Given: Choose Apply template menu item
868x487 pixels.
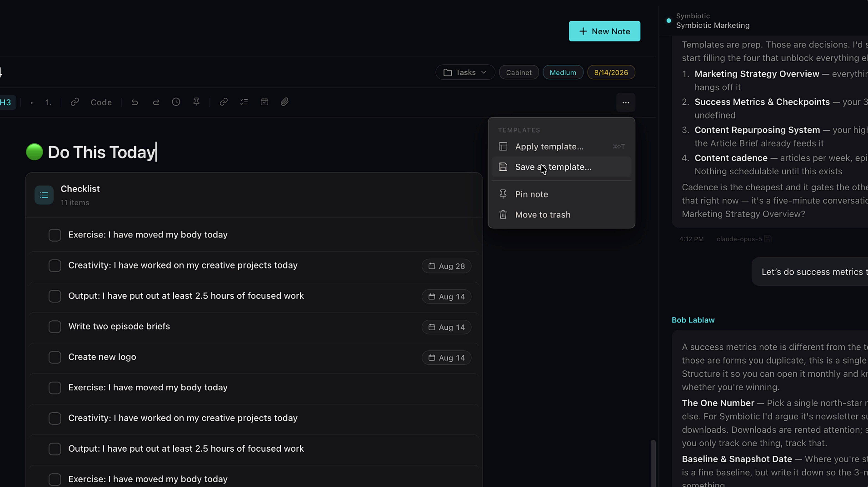Looking at the screenshot, I should (x=561, y=147).
